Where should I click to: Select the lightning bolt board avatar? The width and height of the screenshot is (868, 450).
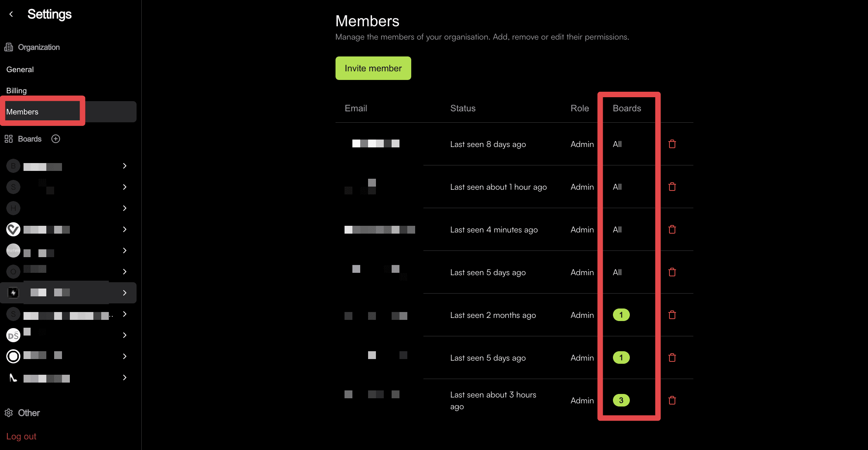(13, 292)
